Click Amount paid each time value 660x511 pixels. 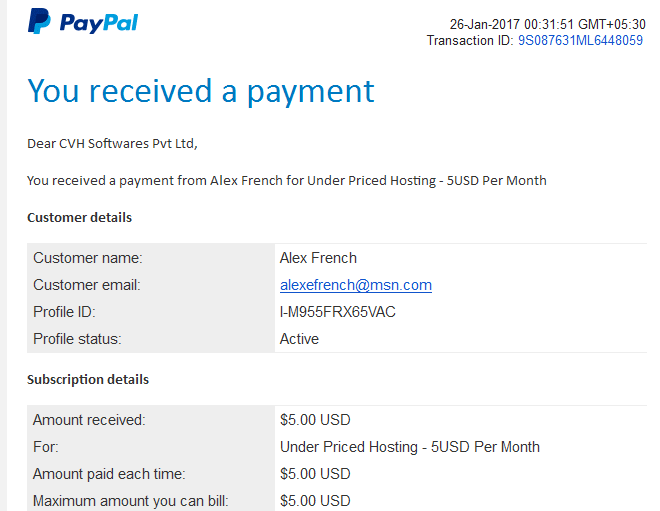[315, 474]
